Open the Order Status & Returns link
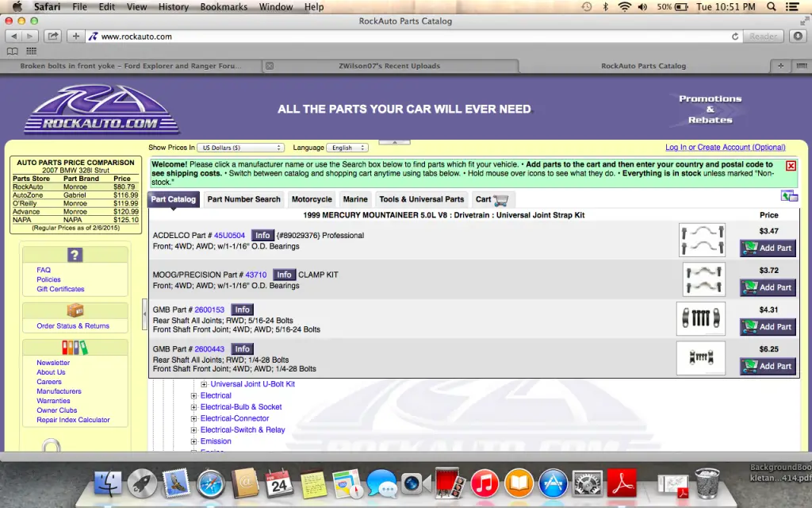Image resolution: width=812 pixels, height=508 pixels. (73, 326)
